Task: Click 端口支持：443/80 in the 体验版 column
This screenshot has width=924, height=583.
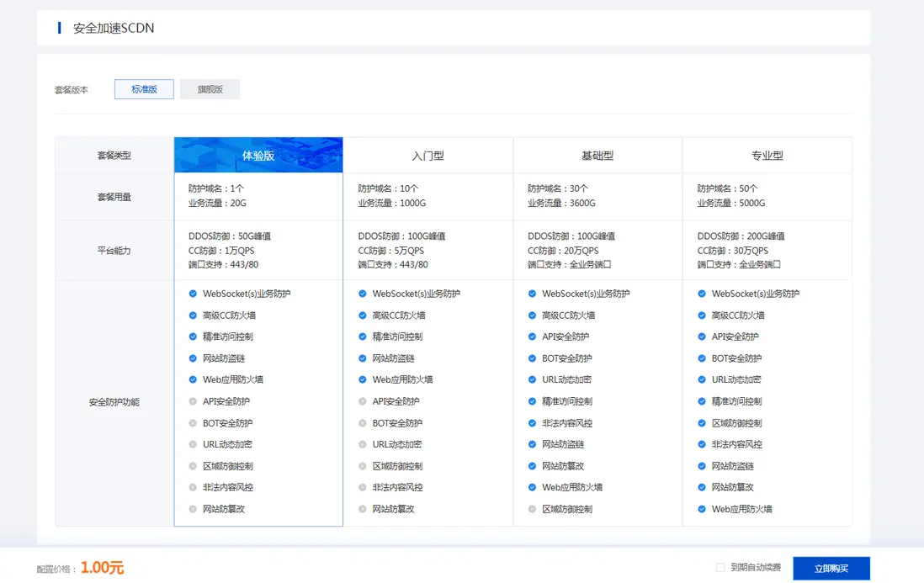Action: coord(223,264)
